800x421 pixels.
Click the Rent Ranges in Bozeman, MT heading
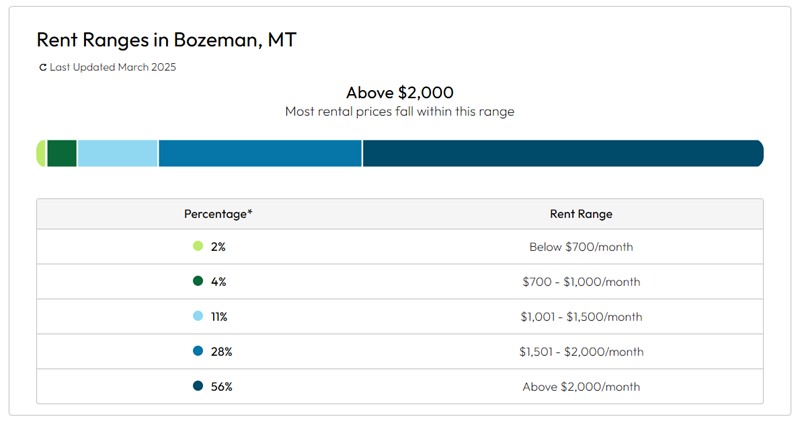[x=166, y=40]
